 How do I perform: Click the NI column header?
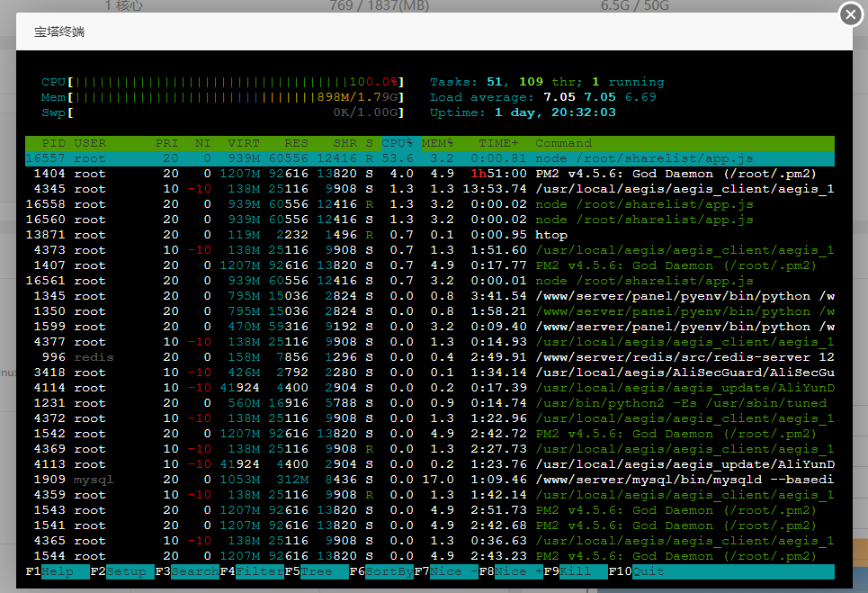pos(203,143)
